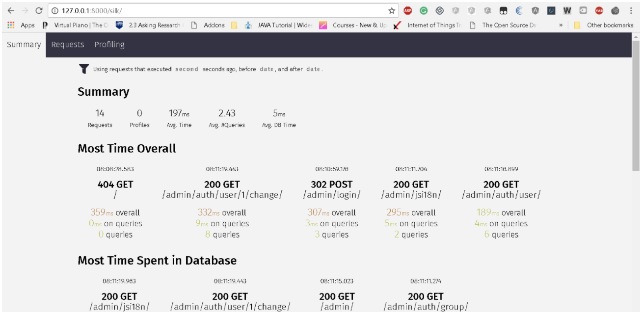The image size is (644, 316).
Task: Click the '0 Profiles' summary stat
Action: (139, 118)
